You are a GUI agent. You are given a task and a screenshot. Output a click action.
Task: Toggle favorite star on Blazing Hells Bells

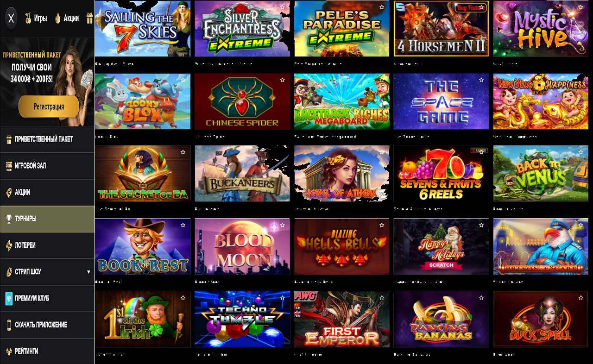point(382,226)
